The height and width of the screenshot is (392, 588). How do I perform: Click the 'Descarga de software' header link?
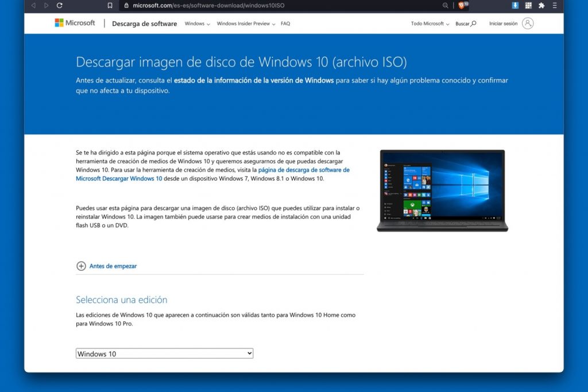[x=144, y=24]
